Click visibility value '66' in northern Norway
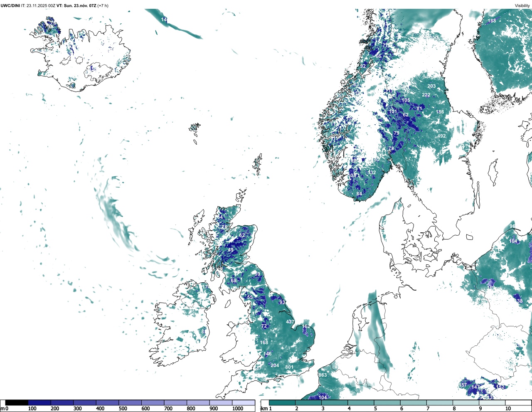 (378, 57)
